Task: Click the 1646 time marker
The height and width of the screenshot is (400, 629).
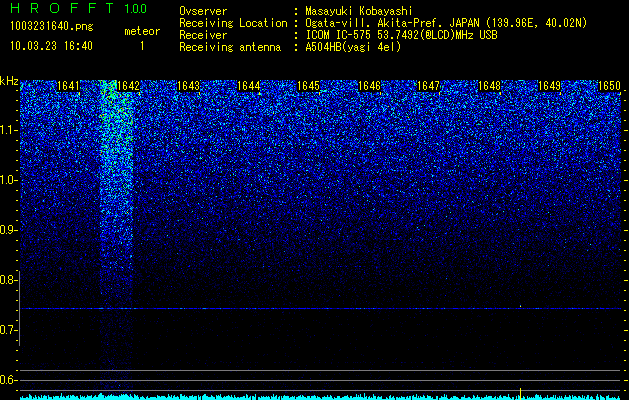Action: pos(369,86)
